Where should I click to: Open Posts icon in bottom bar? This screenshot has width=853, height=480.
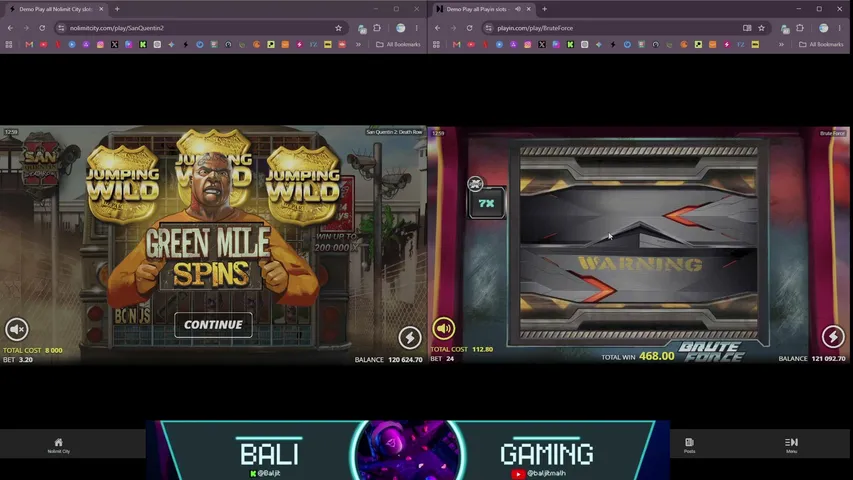689,445
